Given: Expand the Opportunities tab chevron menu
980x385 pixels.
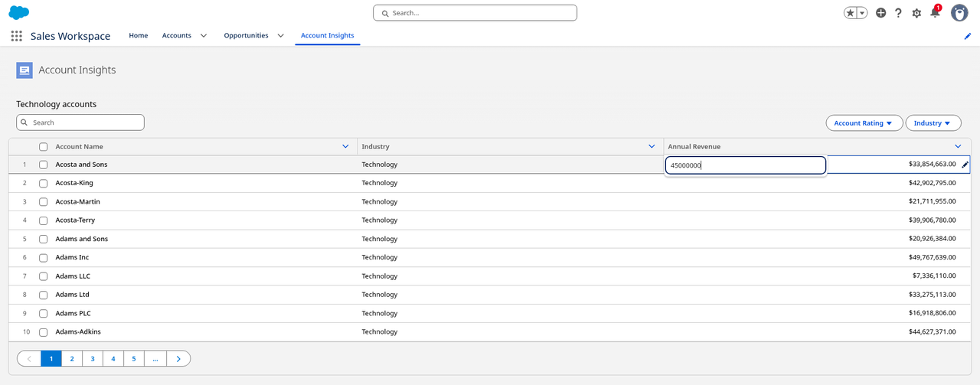Looking at the screenshot, I should coord(281,36).
